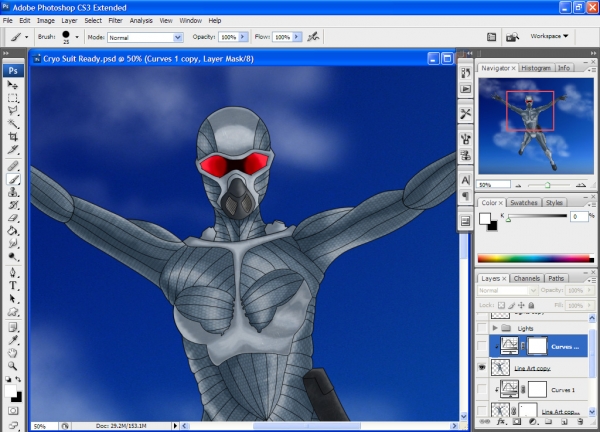Expand the Lights layer group
Viewport: 600px width, 432px height.
(495, 328)
